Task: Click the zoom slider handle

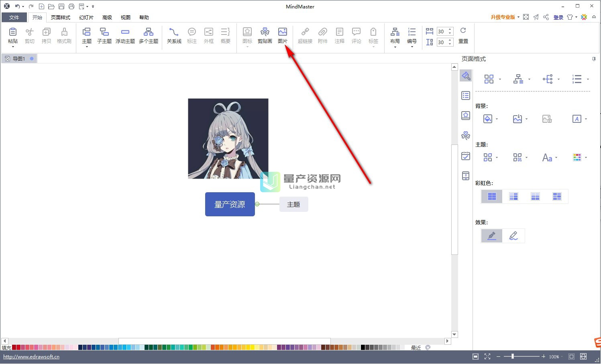Action: point(513,356)
